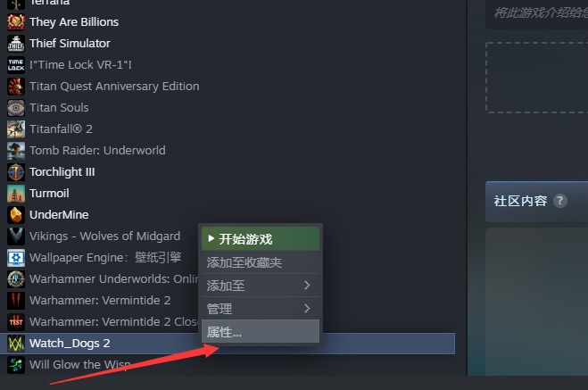The image size is (588, 390).
Task: Click the They Are Billions game icon
Action: (x=16, y=22)
